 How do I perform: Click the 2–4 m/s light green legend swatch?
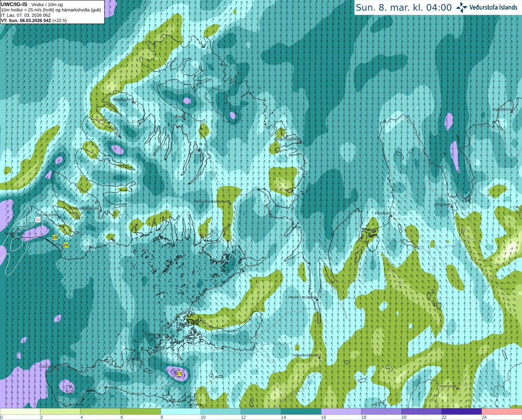click(60, 411)
